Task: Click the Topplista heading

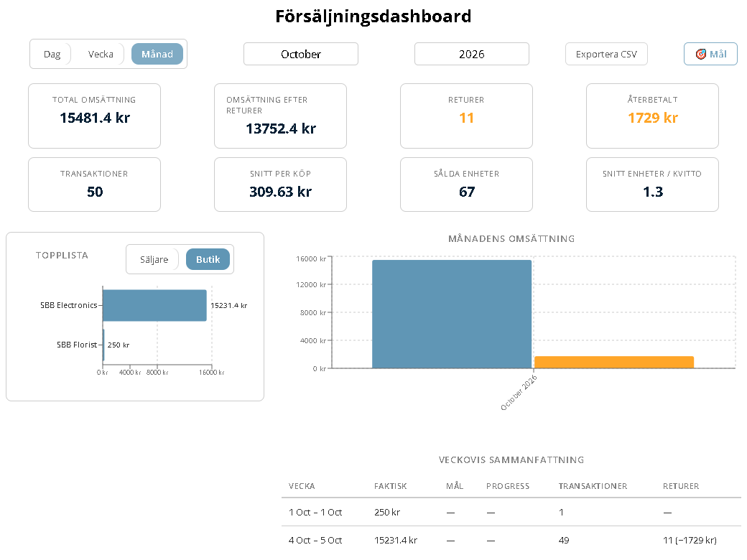Action: (62, 256)
